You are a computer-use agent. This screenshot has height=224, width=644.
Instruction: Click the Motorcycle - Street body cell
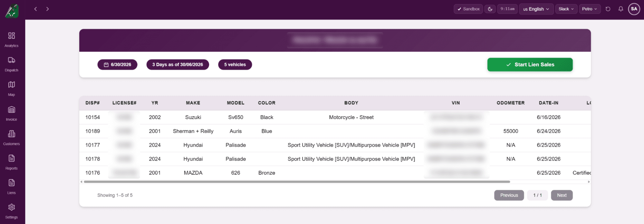pyautogui.click(x=351, y=117)
